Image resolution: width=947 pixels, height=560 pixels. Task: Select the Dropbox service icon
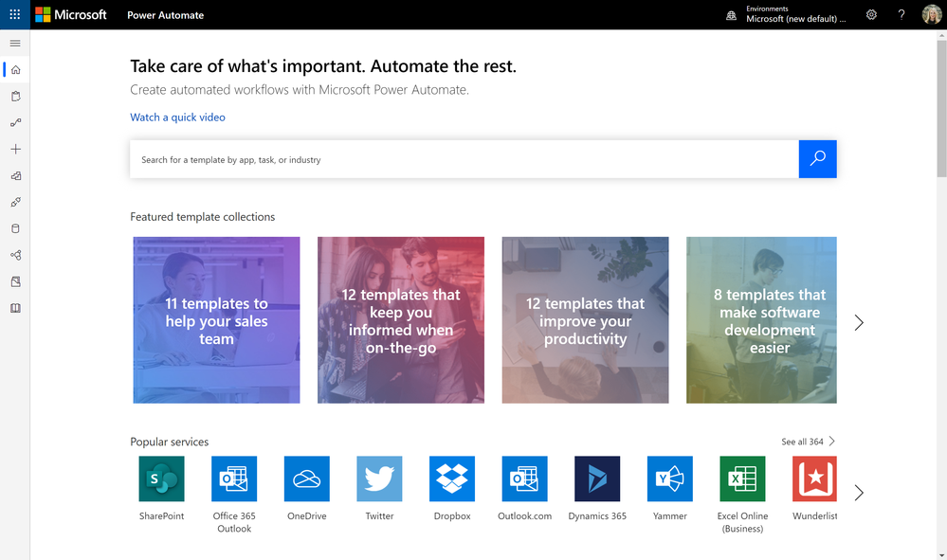tap(452, 479)
